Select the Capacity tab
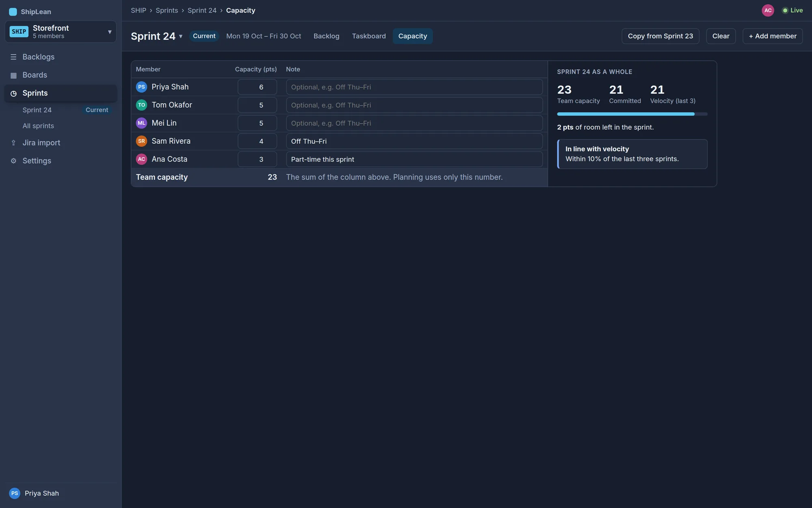The width and height of the screenshot is (812, 508). click(x=412, y=36)
